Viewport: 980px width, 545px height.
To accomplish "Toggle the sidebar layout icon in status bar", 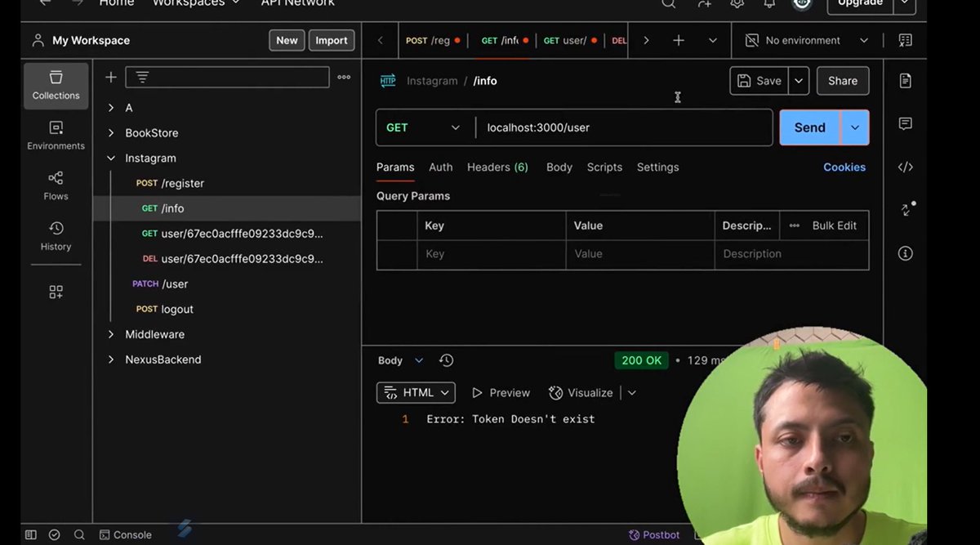I will (30, 534).
